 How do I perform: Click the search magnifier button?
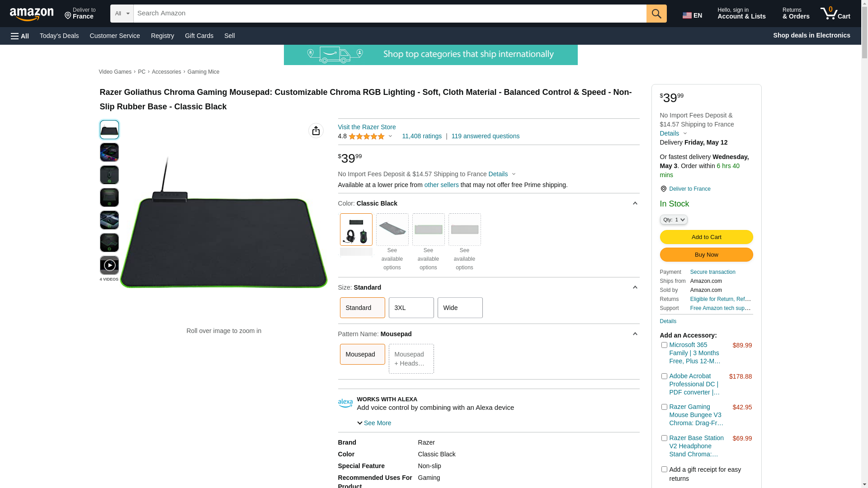coord(656,14)
